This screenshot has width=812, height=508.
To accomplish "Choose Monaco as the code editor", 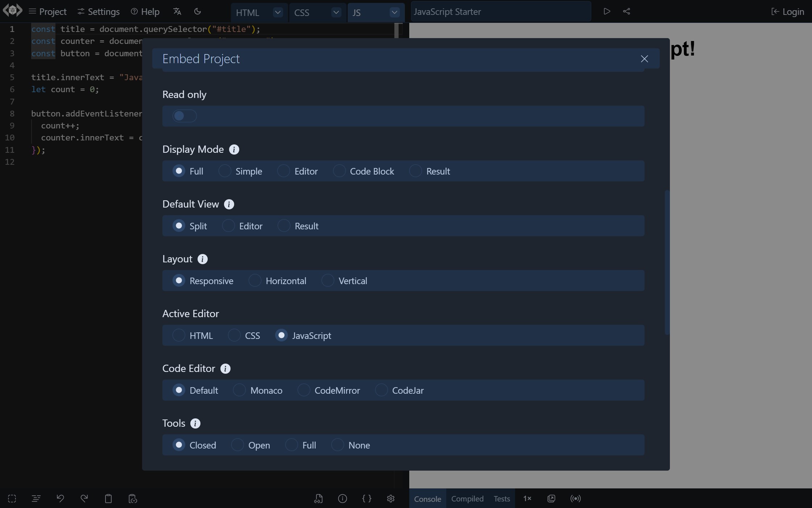I will click(x=239, y=390).
